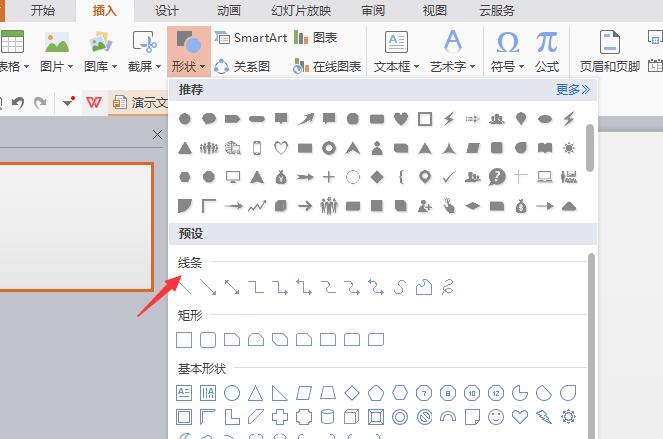Click the 更多 link for more shapes

573,89
